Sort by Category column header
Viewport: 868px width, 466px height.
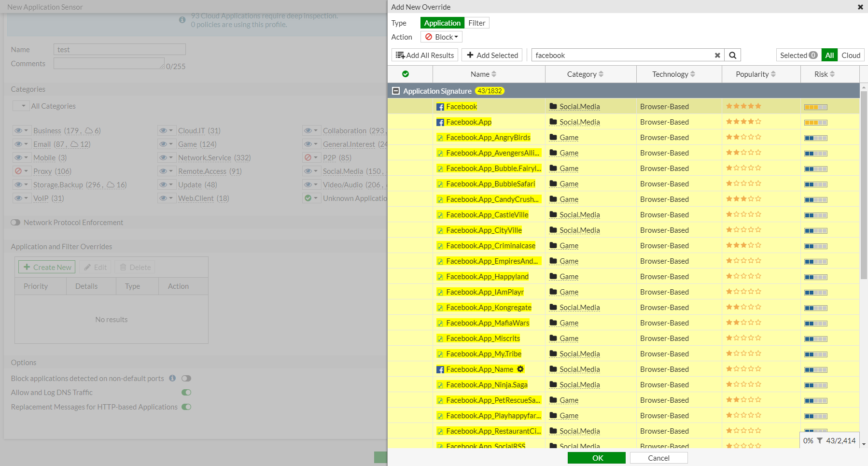pyautogui.click(x=590, y=74)
